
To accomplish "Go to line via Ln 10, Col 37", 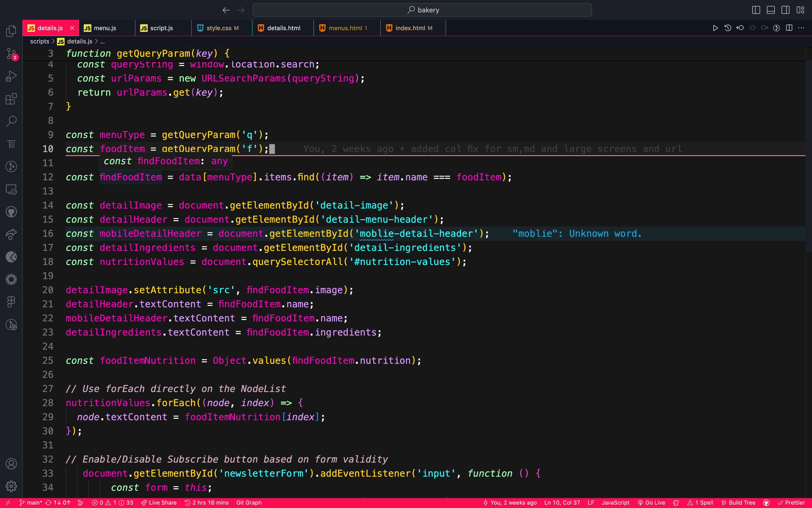I will pos(562,503).
